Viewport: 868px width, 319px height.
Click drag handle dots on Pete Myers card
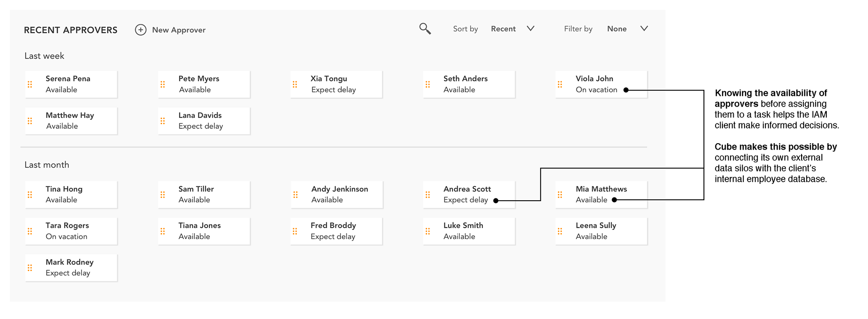(163, 84)
